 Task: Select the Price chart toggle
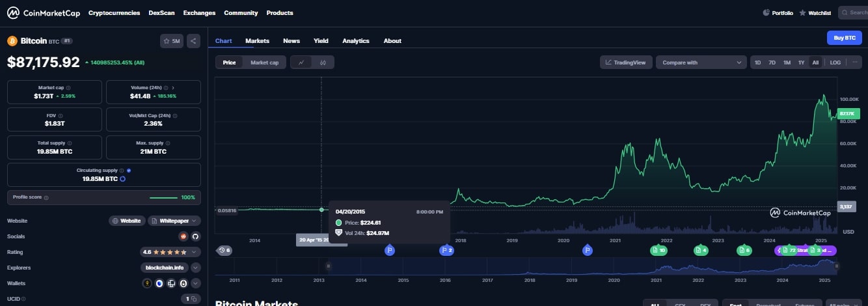point(229,63)
